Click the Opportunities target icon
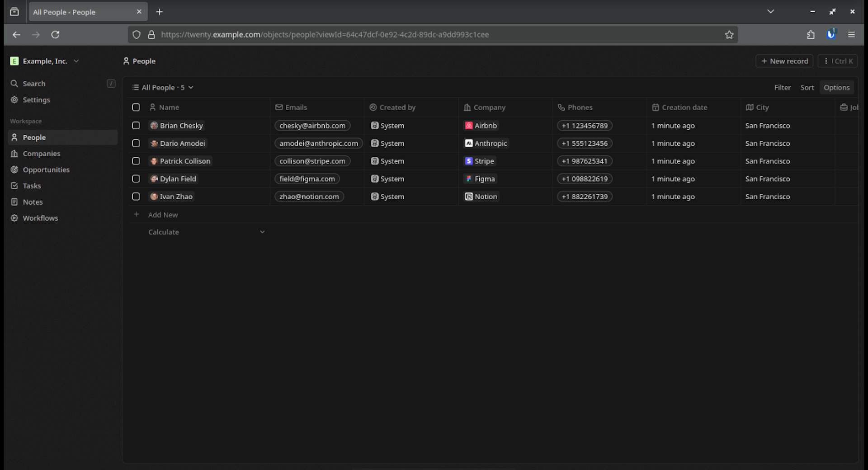 coord(14,170)
